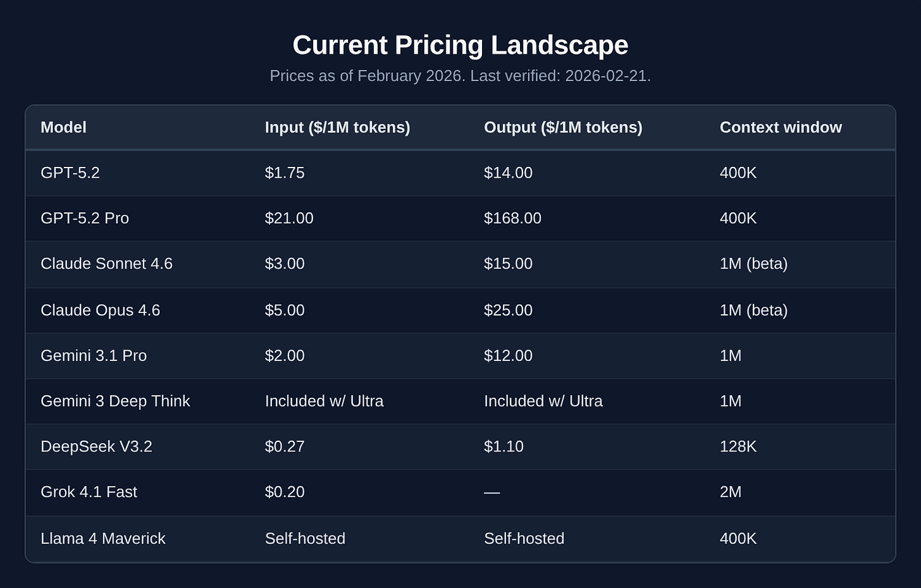This screenshot has height=588, width=921.
Task: Click the dash in Grok output column
Action: pyautogui.click(x=491, y=492)
